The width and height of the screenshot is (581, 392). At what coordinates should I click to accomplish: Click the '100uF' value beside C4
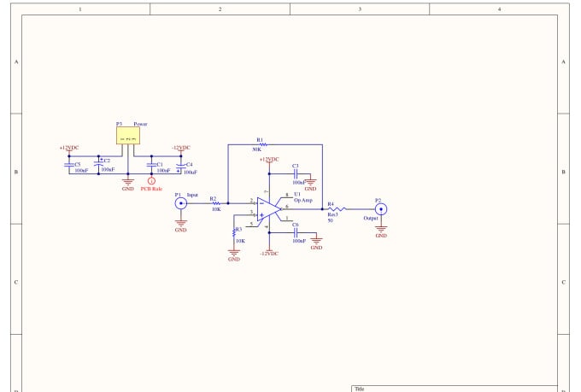[x=191, y=173]
